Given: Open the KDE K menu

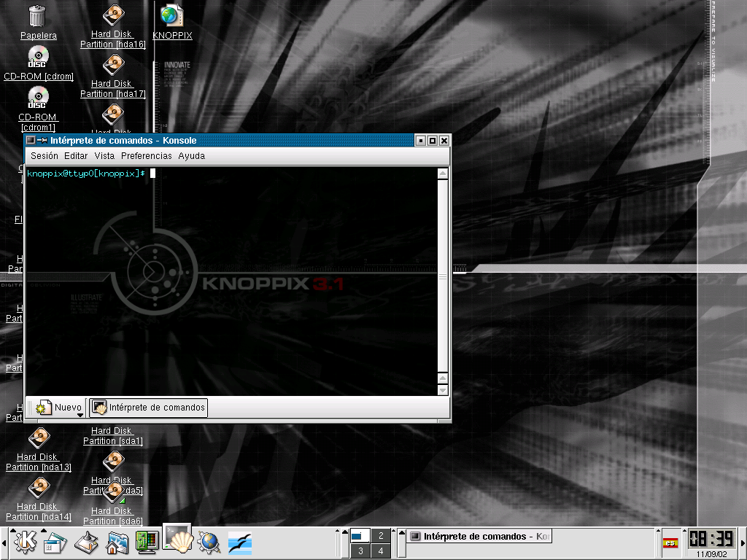Looking at the screenshot, I should coord(26,542).
